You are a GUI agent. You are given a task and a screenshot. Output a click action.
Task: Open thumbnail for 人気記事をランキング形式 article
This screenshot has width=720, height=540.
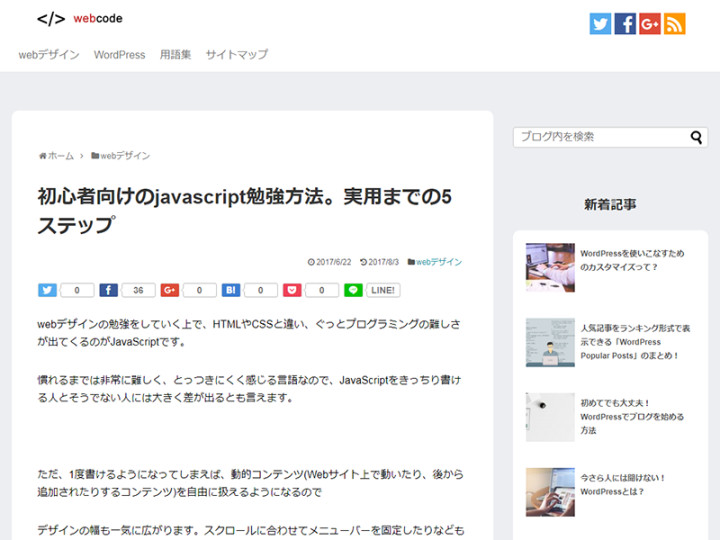550,343
